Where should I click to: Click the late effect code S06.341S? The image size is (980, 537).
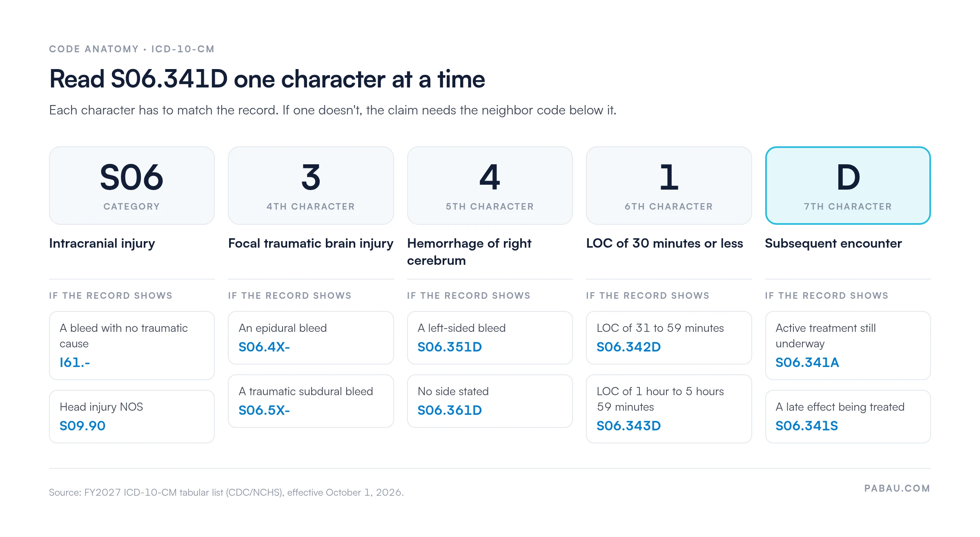click(806, 426)
